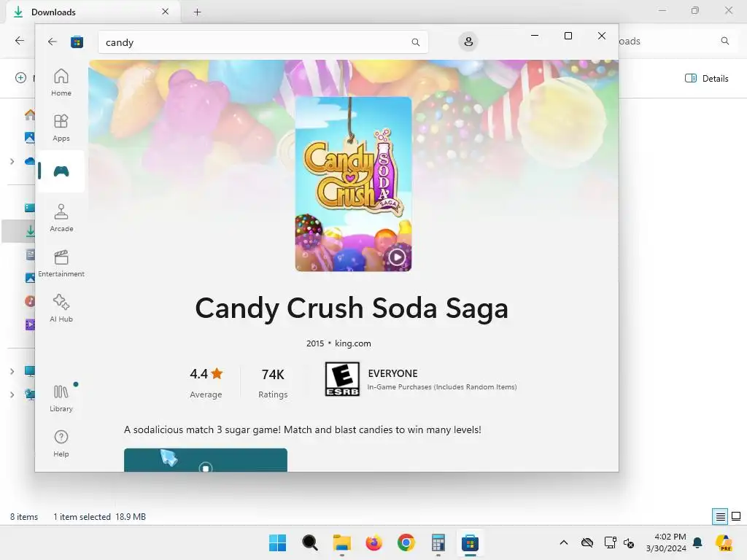Open Calculator from taskbar
This screenshot has width=747, height=560.
(438, 542)
